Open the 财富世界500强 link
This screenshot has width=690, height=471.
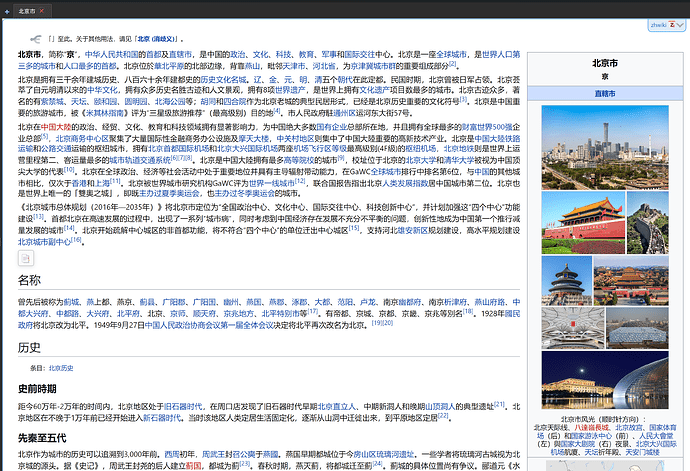(487, 127)
